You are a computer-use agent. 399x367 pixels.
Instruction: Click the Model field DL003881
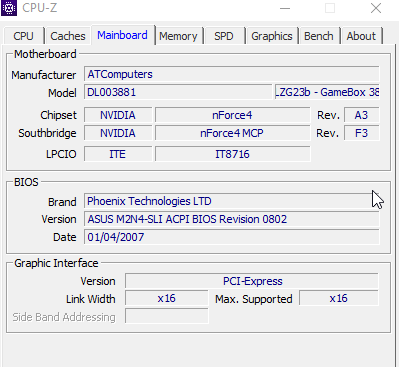[x=178, y=92]
